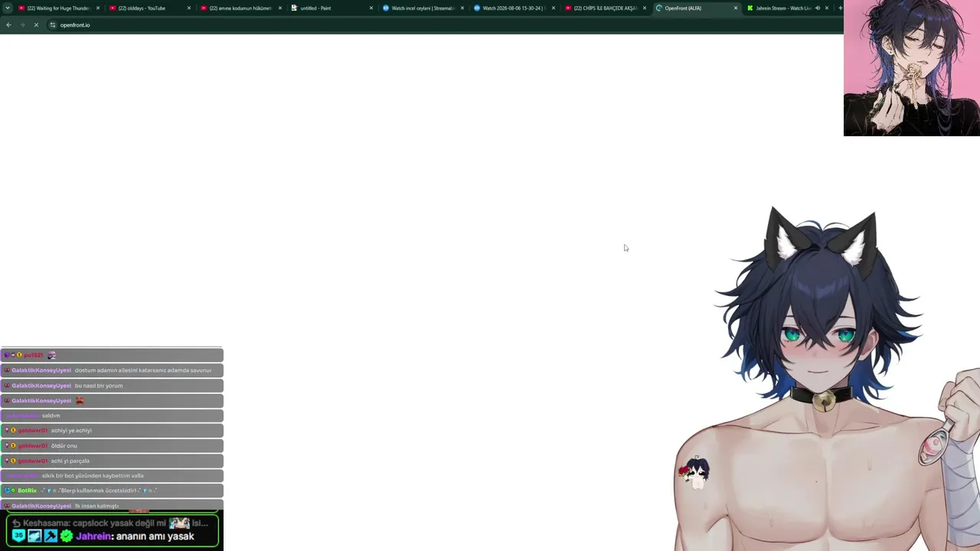980x551 pixels.
Task: Go forward in browser history
Action: (x=22, y=25)
